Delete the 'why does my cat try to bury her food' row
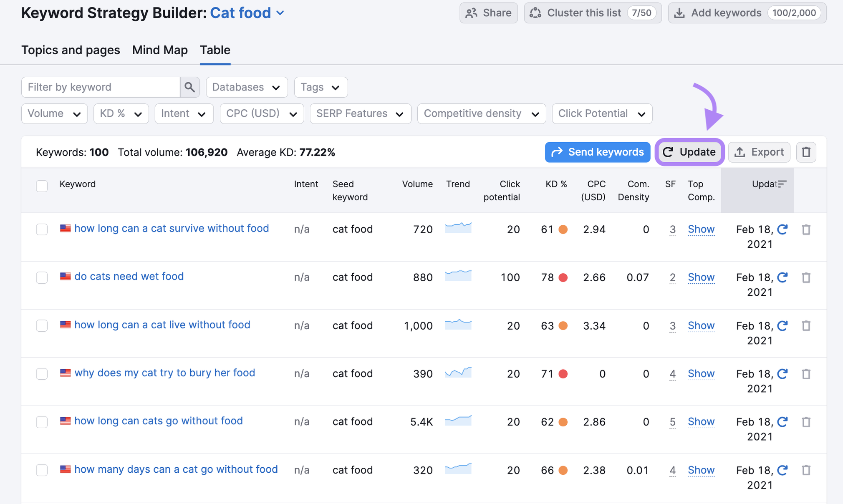 (x=806, y=374)
